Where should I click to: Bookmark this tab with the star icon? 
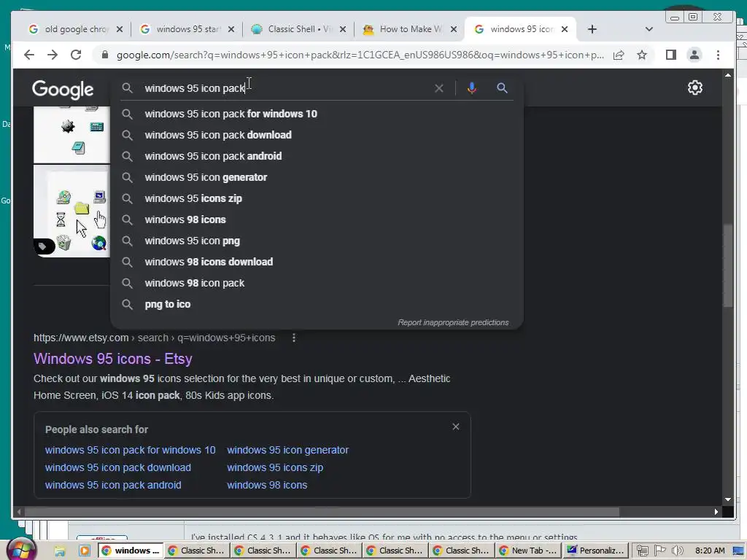point(642,55)
